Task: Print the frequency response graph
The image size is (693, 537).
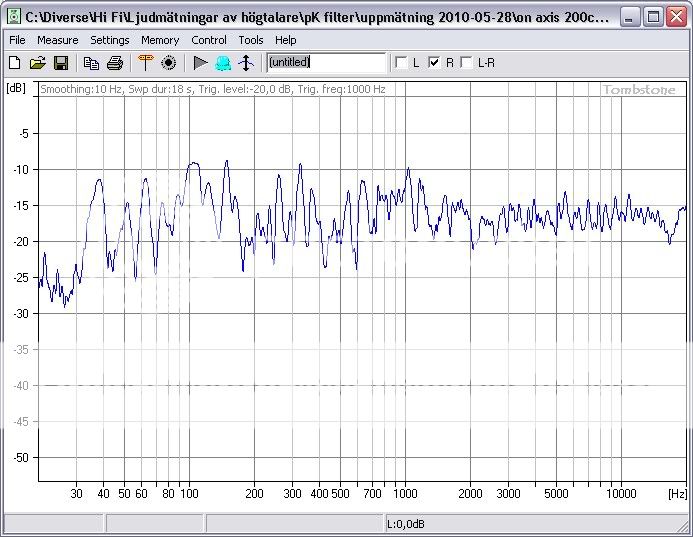Action: [115, 63]
